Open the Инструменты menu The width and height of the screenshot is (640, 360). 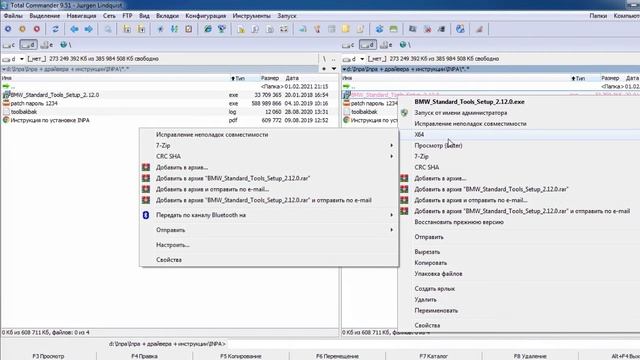tap(251, 16)
